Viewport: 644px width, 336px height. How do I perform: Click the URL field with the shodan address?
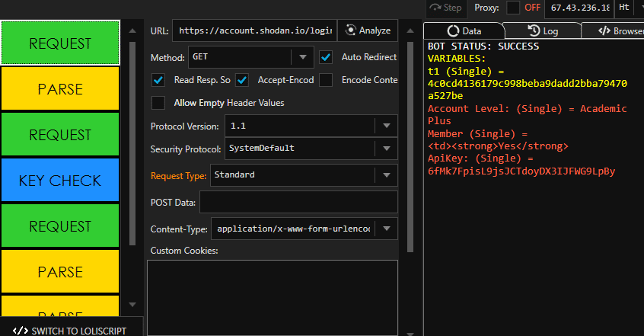(253, 30)
